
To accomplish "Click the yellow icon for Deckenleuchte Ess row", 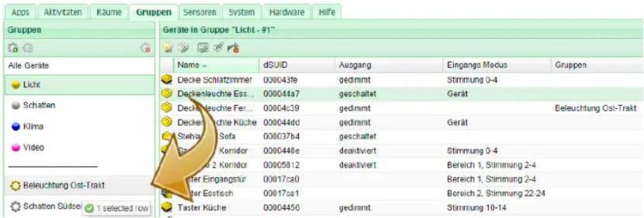I will coord(167,94).
